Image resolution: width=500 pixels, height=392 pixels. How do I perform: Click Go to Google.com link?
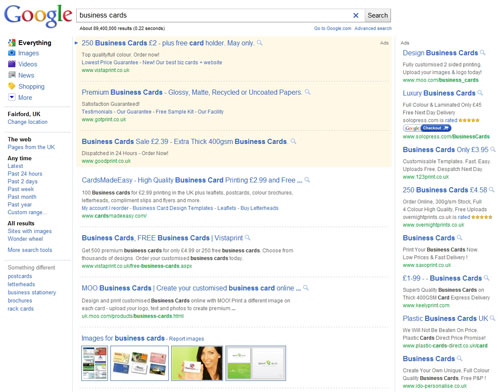pos(332,28)
